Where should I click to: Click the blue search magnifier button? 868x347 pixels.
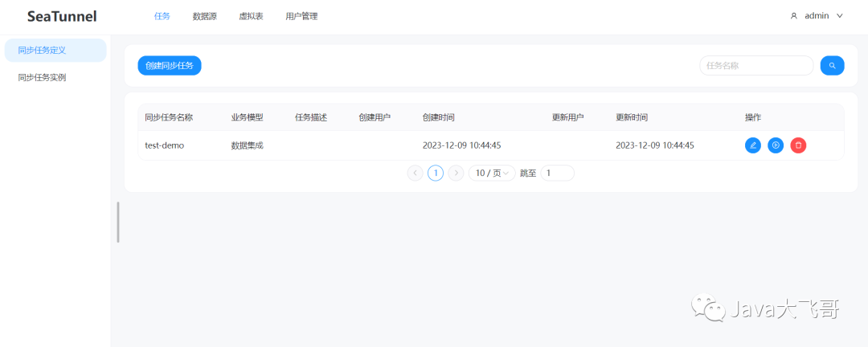pyautogui.click(x=832, y=65)
